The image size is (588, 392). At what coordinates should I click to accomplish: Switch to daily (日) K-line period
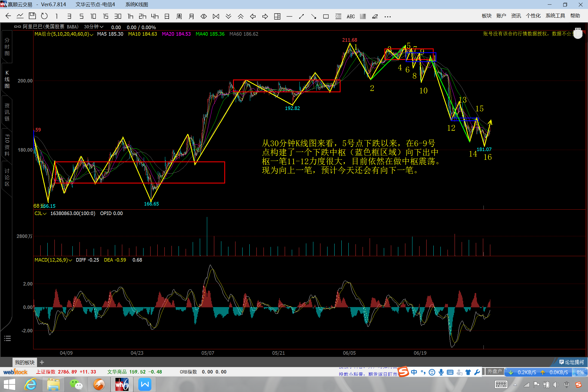tap(167, 16)
